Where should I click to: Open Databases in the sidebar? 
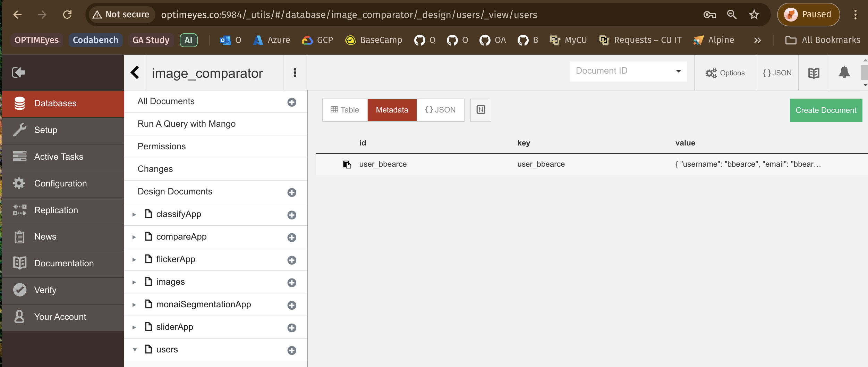[x=63, y=104]
